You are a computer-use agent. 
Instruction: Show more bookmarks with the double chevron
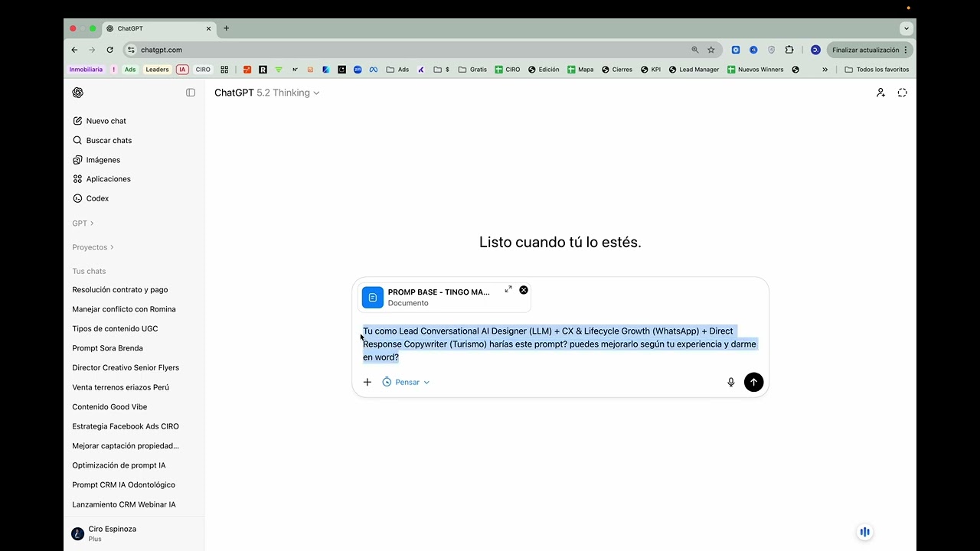[x=825, y=70]
